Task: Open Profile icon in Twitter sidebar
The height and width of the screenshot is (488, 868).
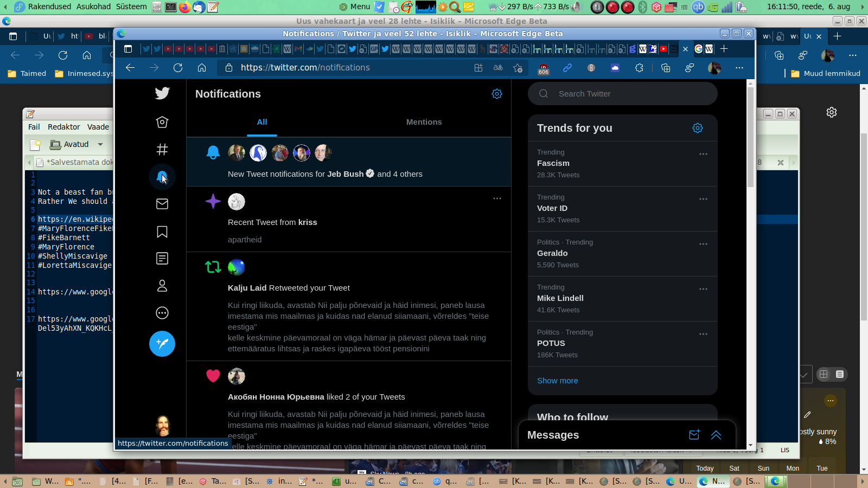Action: point(162,286)
